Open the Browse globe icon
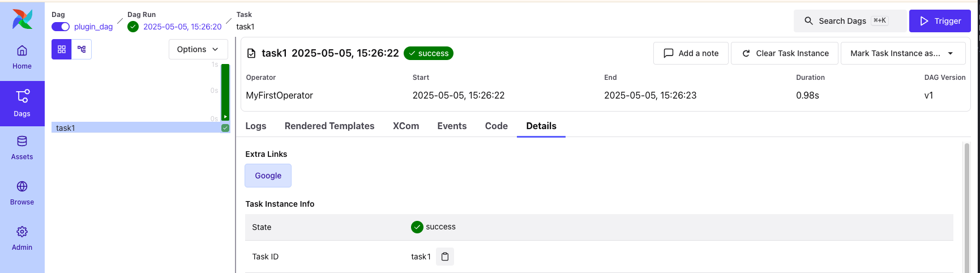 [22, 193]
